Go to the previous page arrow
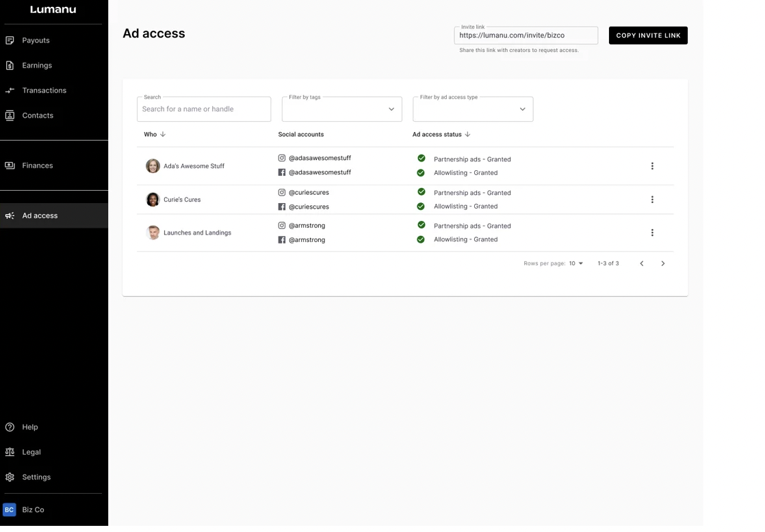The height and width of the screenshot is (532, 765). [x=641, y=263]
